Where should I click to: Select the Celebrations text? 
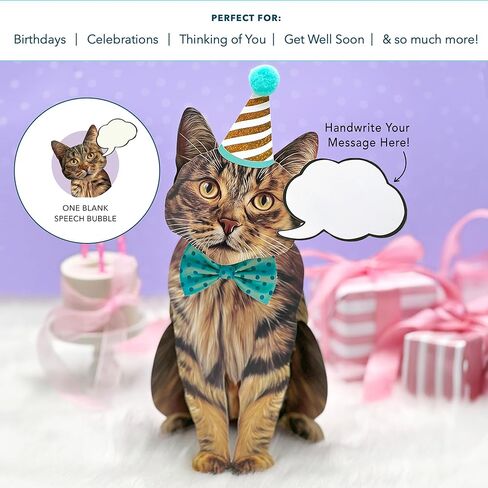122,39
